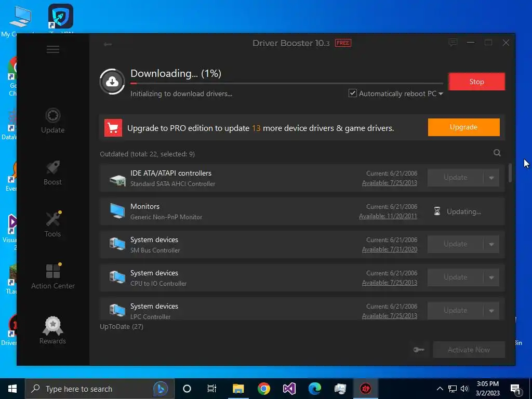Image resolution: width=532 pixels, height=399 pixels.
Task: Open Visual Studio from the taskbar
Action: coord(289,389)
